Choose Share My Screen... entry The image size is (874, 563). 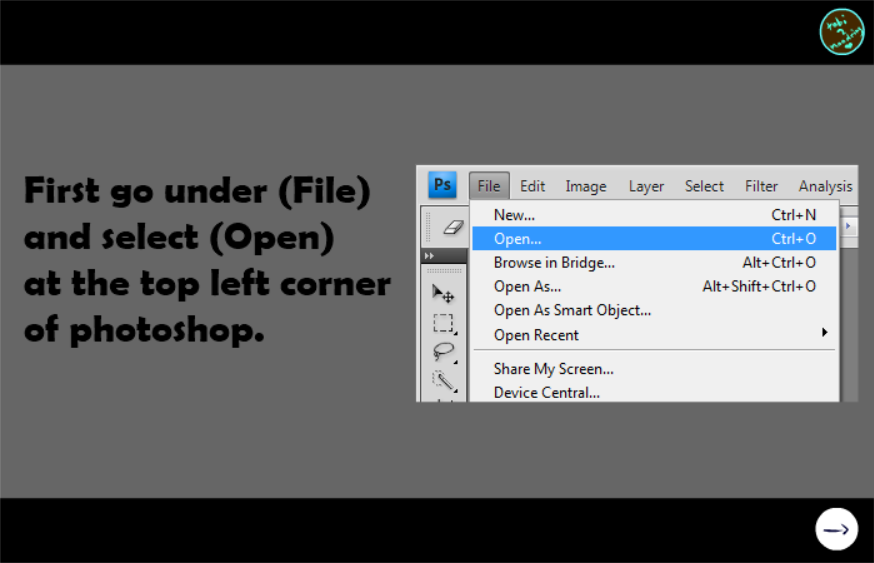click(x=654, y=369)
